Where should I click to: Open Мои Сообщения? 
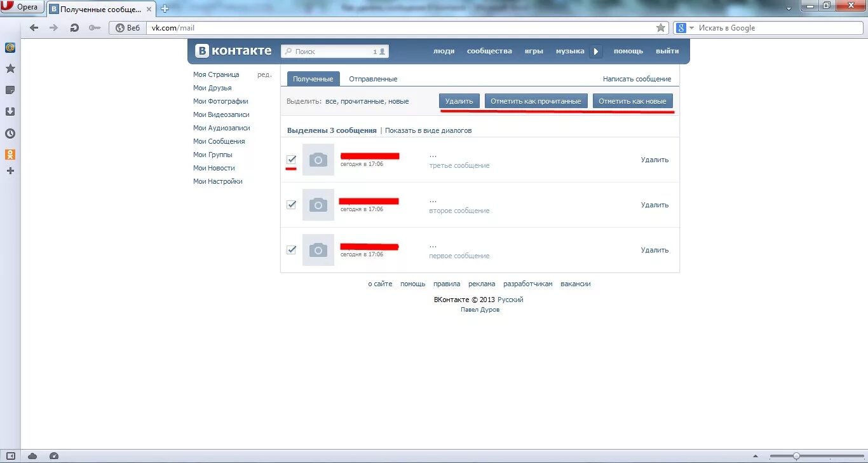[219, 141]
